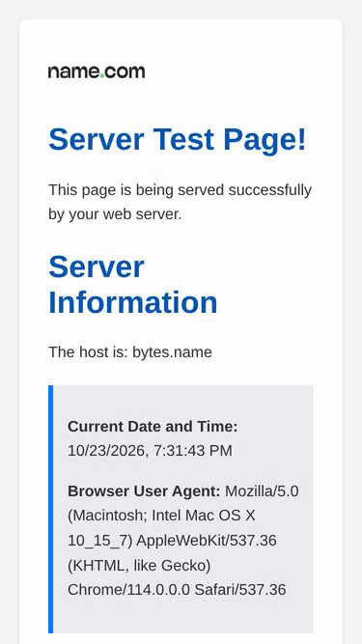The height and width of the screenshot is (644, 362).
Task: Click the "10_15_7) AppleWebKit/537.36" text line
Action: 172,541
